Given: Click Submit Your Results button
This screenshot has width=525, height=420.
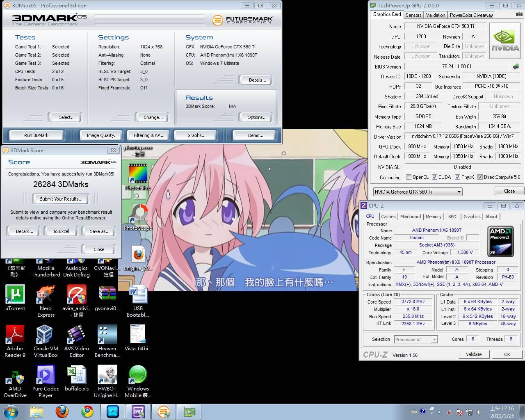Looking at the screenshot, I should pos(61,199).
